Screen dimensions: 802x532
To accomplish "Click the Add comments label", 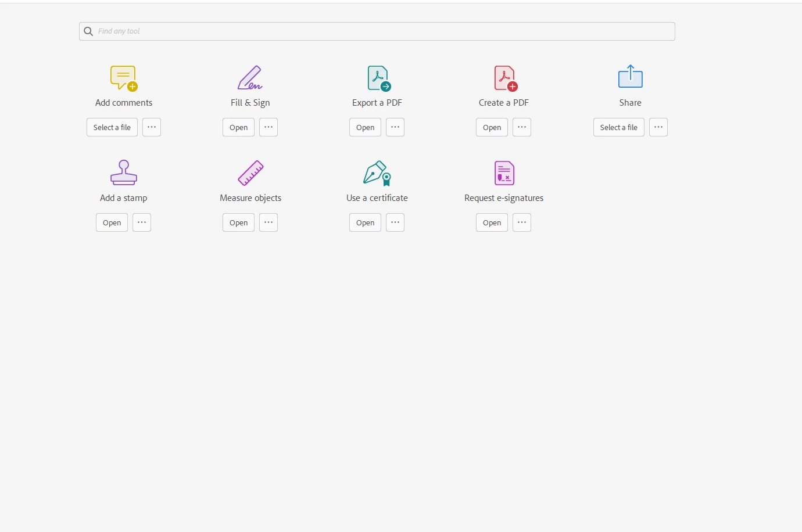I will pyautogui.click(x=124, y=103).
